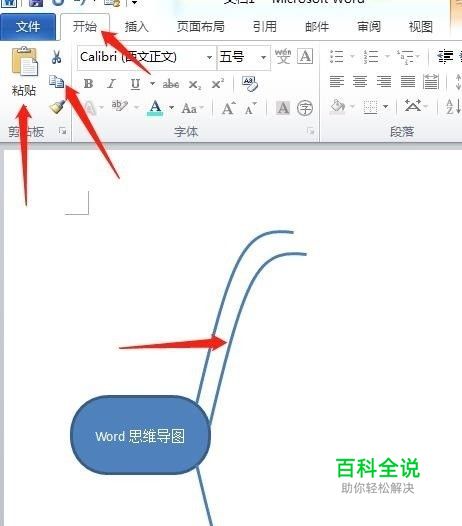Click the Copy icon in clipboard group

pos(56,81)
